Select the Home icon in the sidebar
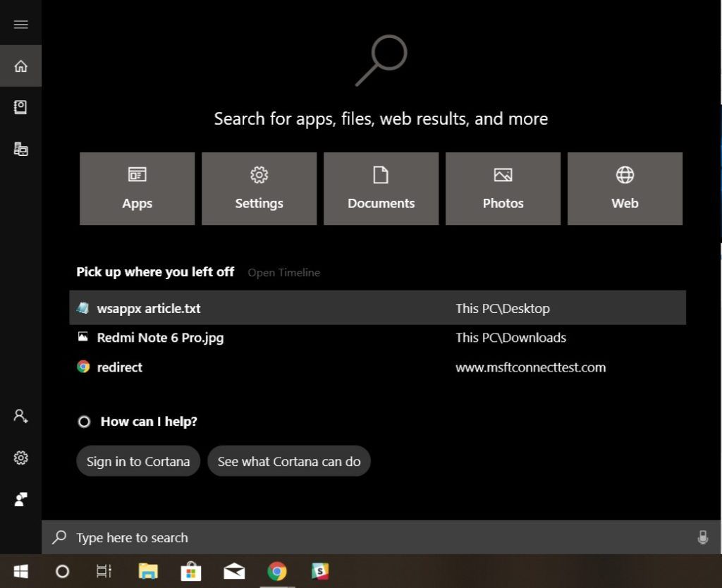722x588 pixels. [x=20, y=66]
